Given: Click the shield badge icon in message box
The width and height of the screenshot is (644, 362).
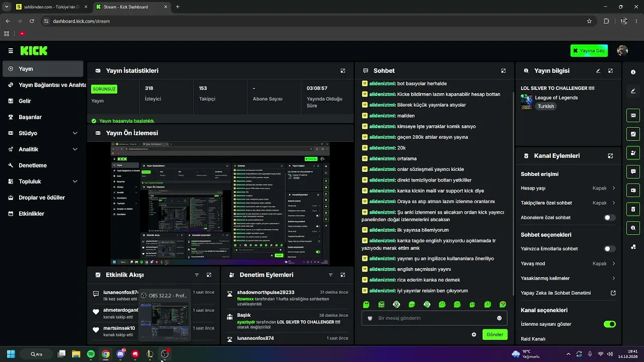Looking at the screenshot, I should coord(370,318).
